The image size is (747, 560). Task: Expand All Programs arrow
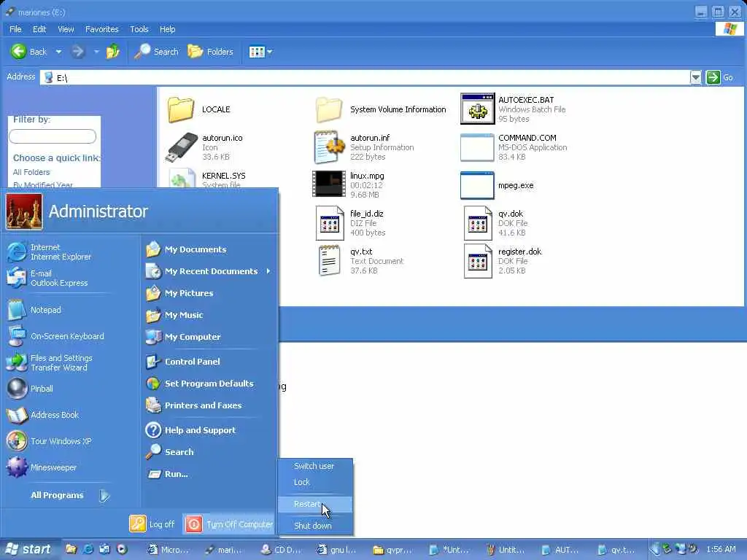[x=104, y=496]
